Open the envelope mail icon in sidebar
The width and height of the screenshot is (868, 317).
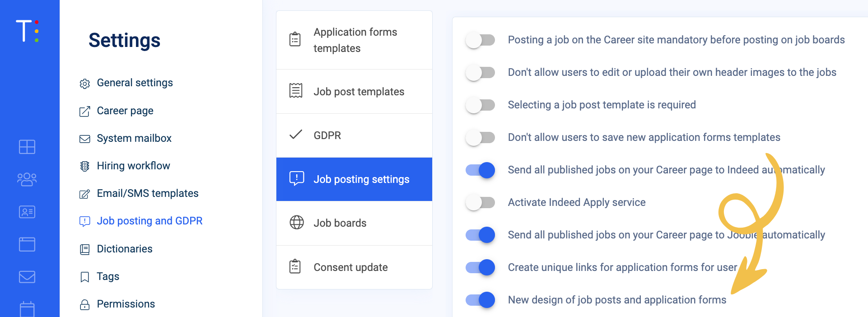tap(27, 277)
